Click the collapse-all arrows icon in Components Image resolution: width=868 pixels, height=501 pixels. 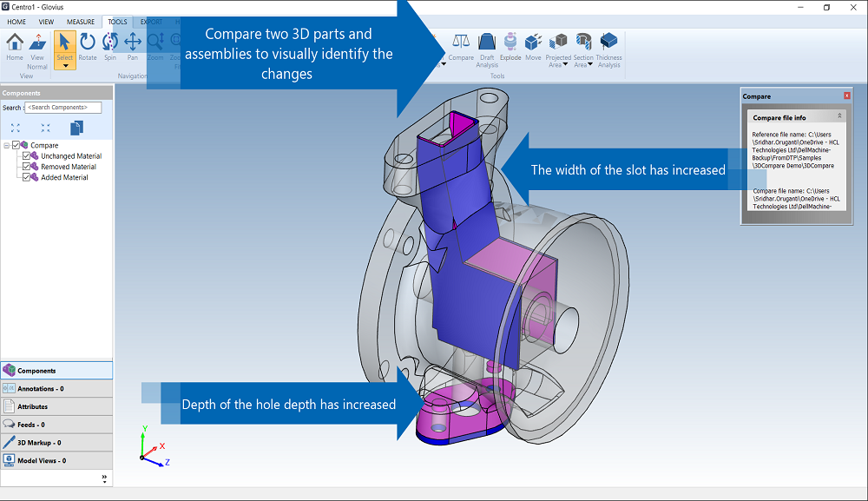45,128
